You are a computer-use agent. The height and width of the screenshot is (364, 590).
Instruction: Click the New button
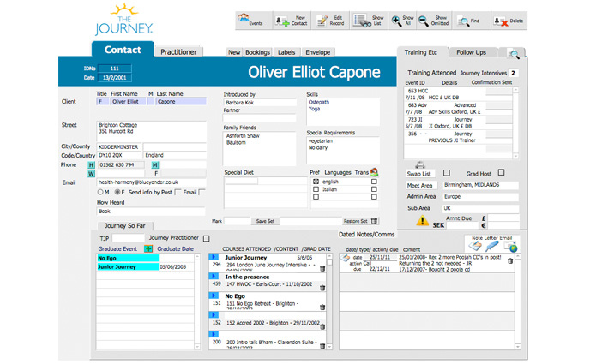pos(234,52)
